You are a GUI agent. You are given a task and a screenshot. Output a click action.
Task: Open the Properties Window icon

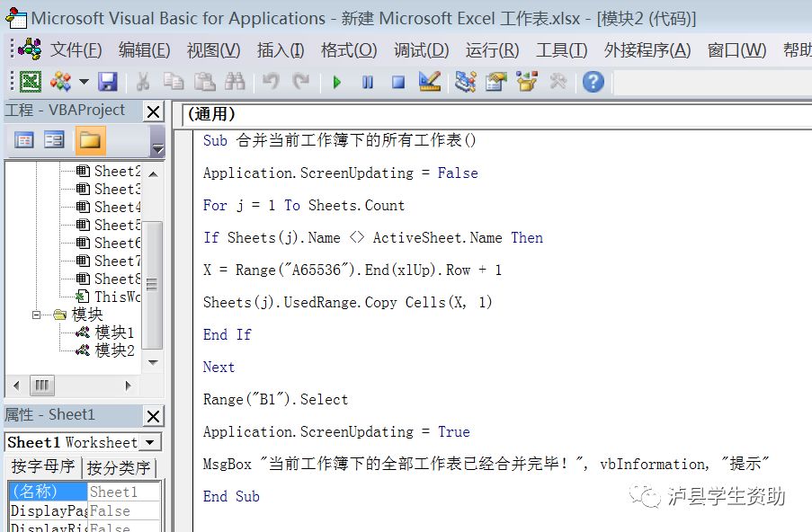point(495,81)
